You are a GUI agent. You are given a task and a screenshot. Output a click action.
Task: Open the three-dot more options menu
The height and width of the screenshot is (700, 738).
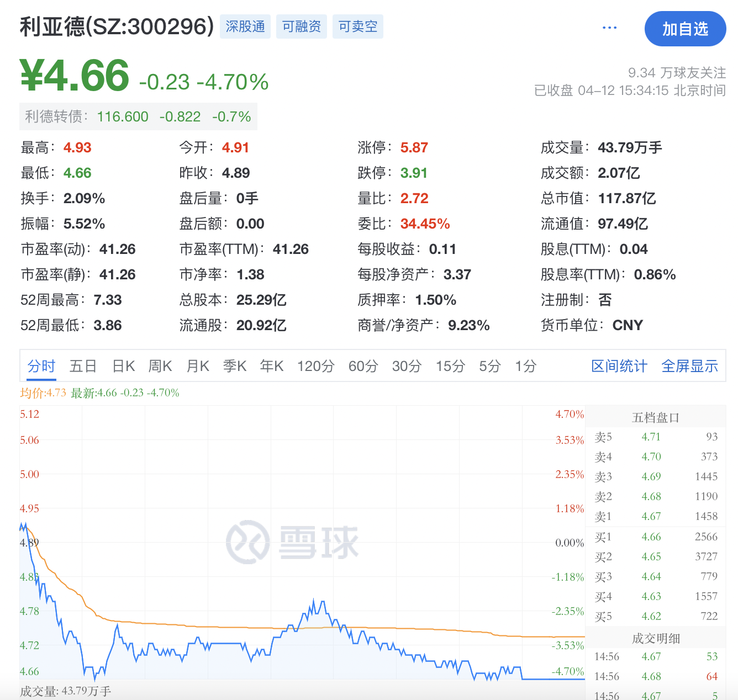click(x=609, y=28)
